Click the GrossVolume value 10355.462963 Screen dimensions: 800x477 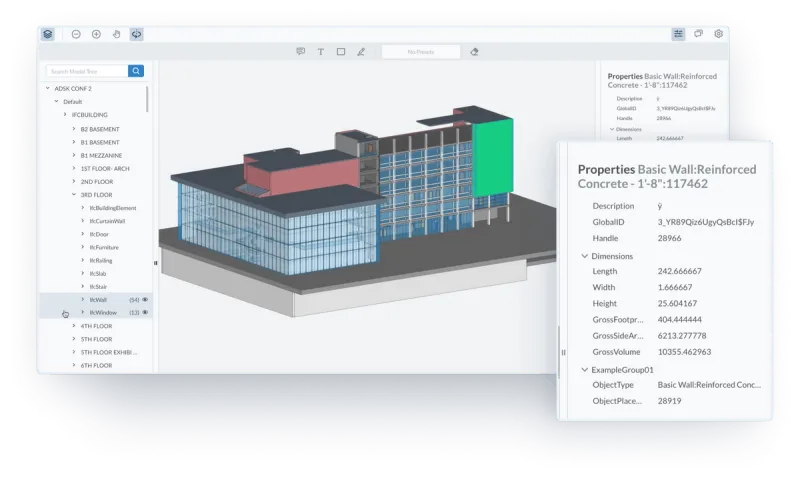click(x=684, y=352)
